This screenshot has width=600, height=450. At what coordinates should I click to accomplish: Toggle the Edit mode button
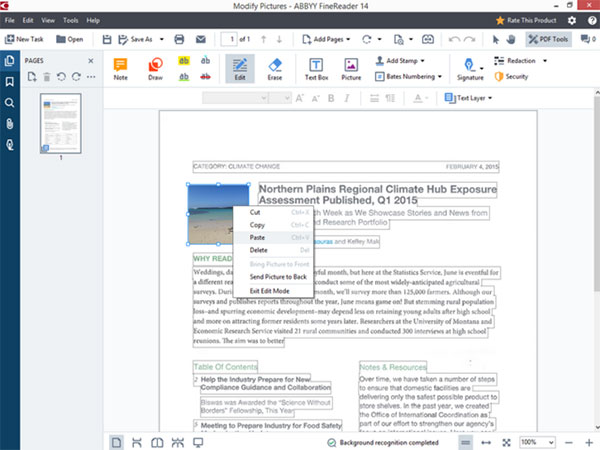point(238,67)
